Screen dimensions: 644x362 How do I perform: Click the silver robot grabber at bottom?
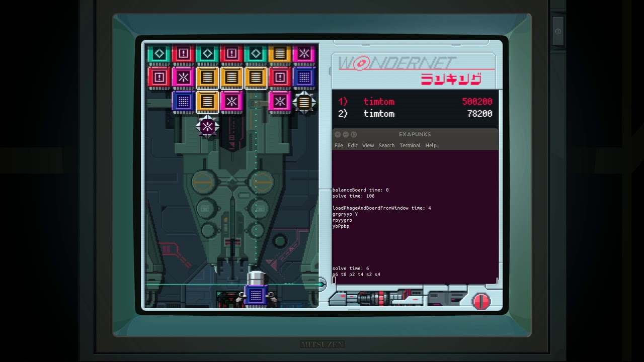coord(256,278)
